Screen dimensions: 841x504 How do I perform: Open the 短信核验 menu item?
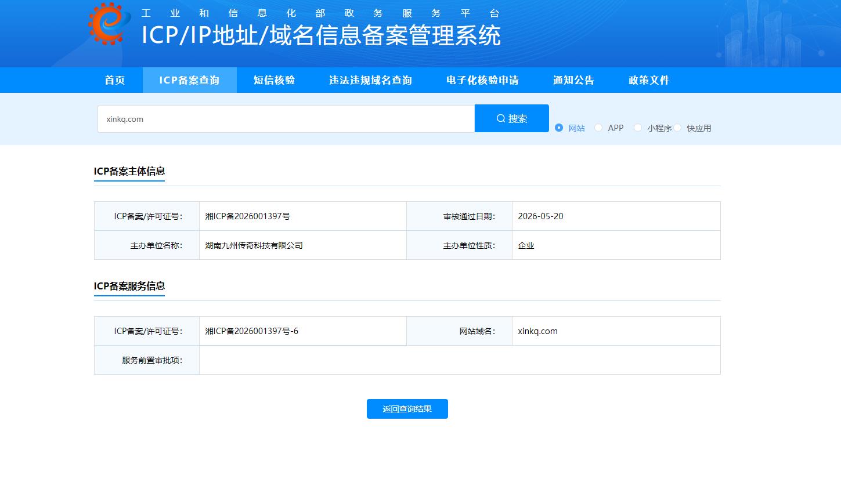tap(275, 80)
